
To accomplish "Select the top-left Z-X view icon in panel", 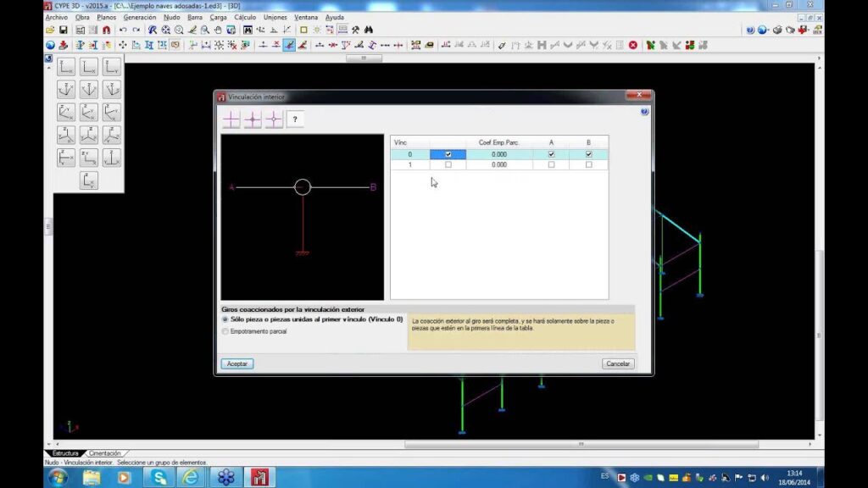I will click(x=66, y=67).
